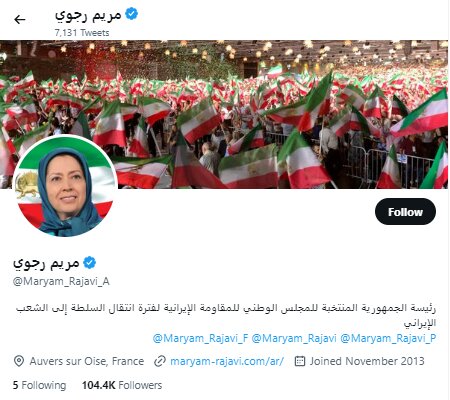This screenshot has height=400, width=450.
Task: Go back using the left arrow icon
Action: coord(20,20)
